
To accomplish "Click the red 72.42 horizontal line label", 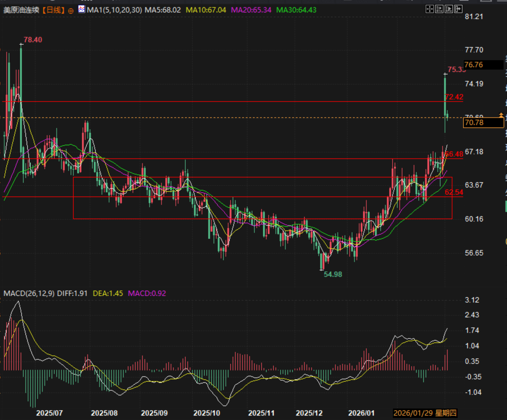I will [454, 97].
